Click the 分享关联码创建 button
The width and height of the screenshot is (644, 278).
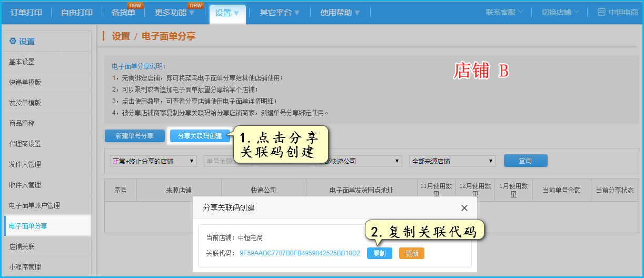(200, 136)
